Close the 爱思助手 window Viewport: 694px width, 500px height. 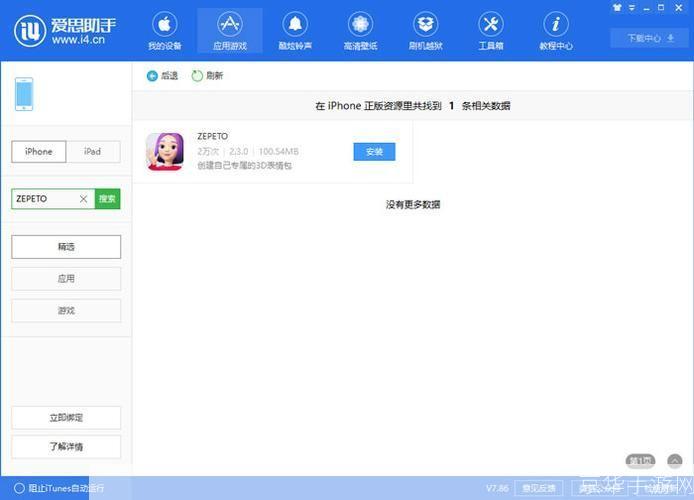click(x=679, y=8)
